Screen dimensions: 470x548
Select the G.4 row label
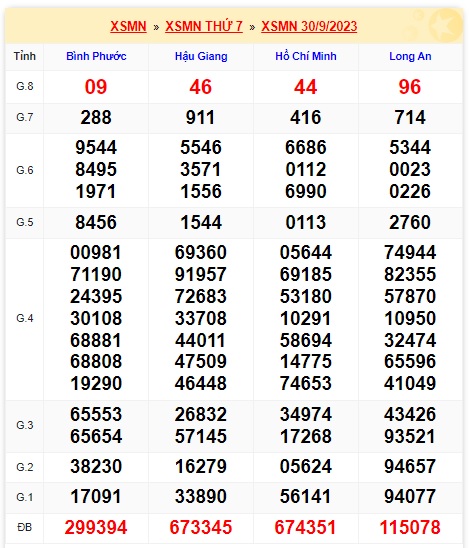coord(24,318)
